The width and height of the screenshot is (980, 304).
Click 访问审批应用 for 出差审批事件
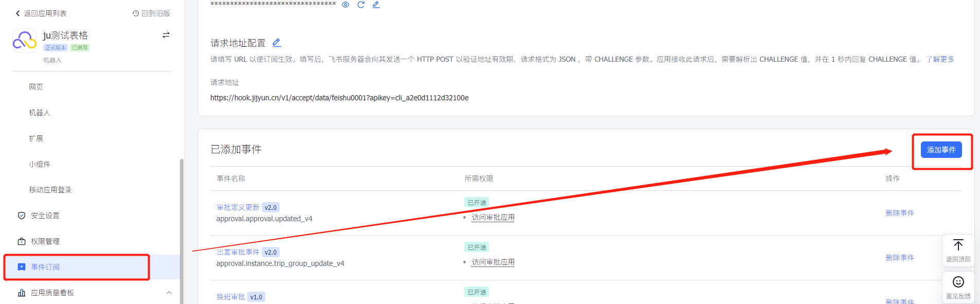coord(493,262)
